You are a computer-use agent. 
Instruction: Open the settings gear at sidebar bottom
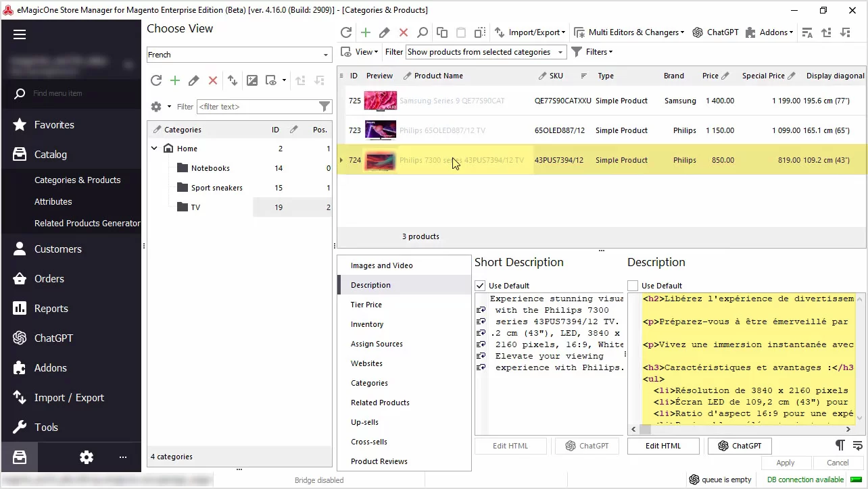click(87, 457)
